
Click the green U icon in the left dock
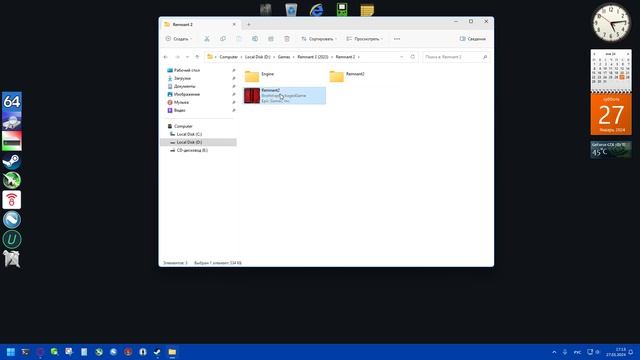tap(12, 240)
